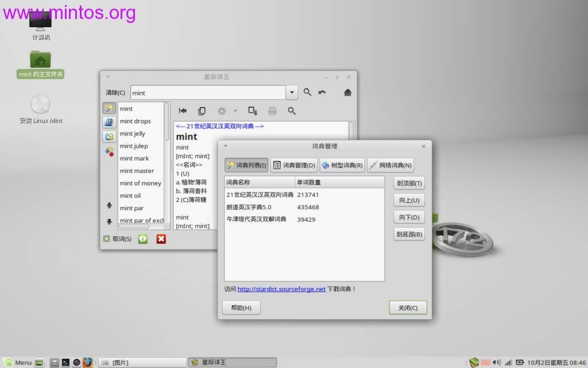The width and height of the screenshot is (588, 368).
Task: Select 'mint of money' in the word list
Action: (x=140, y=183)
